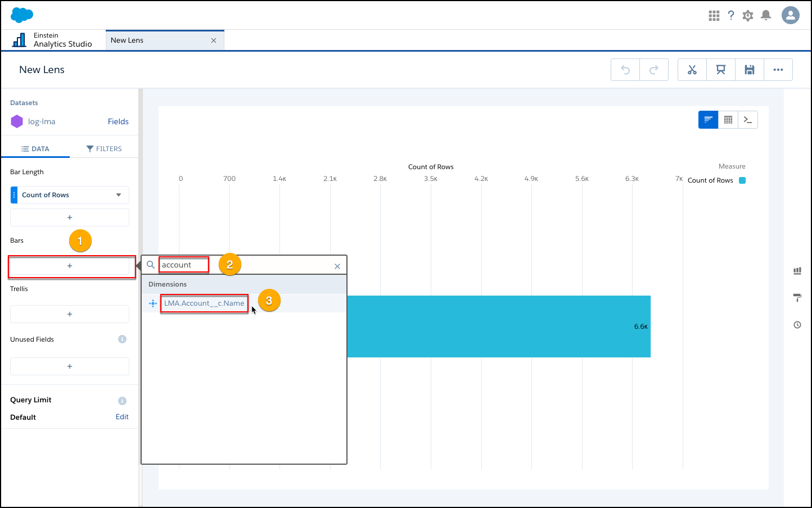Viewport: 812px width, 508px height.
Task: Open the Setup gear icon
Action: 748,16
